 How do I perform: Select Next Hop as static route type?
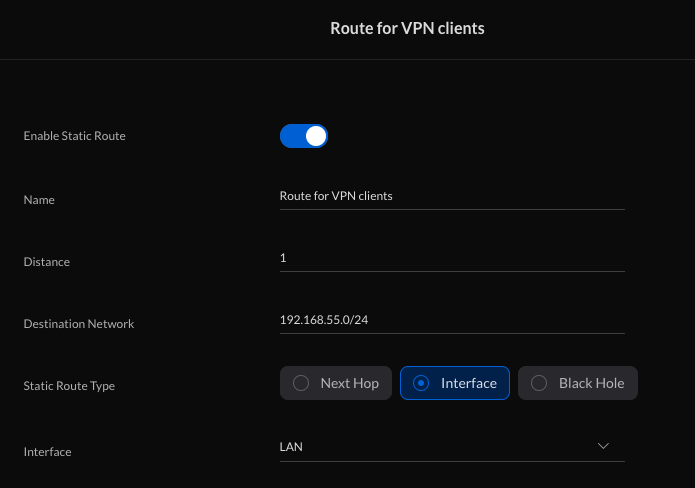point(336,383)
